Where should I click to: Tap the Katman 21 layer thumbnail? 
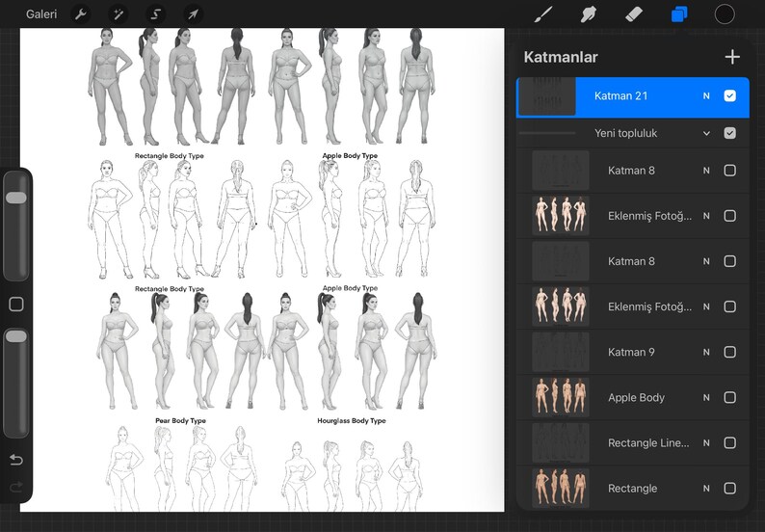coord(547,96)
